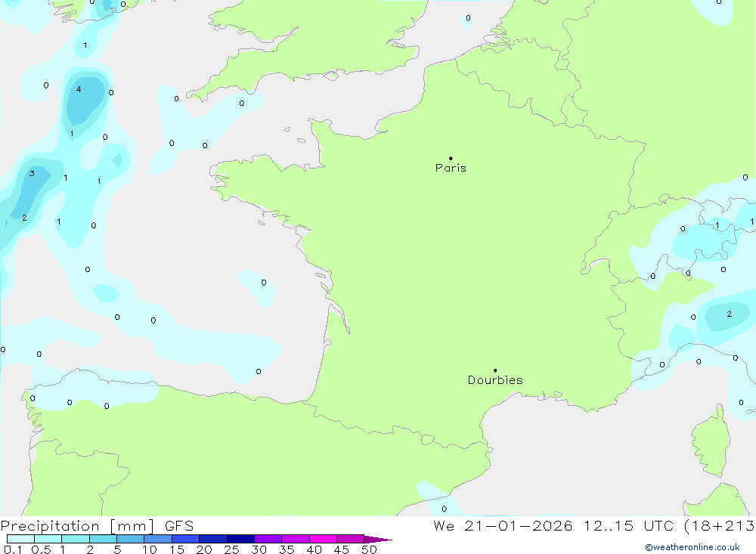Click the 12..15 UTC time text
The width and height of the screenshot is (756, 554).
point(628,526)
